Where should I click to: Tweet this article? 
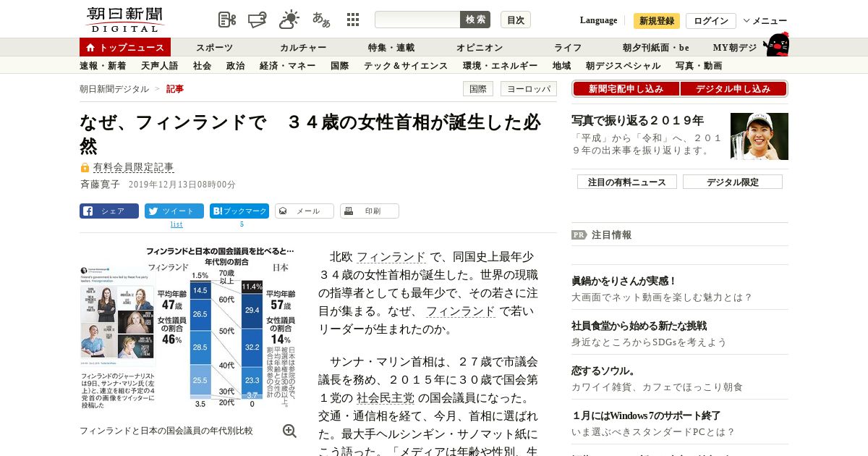point(174,211)
